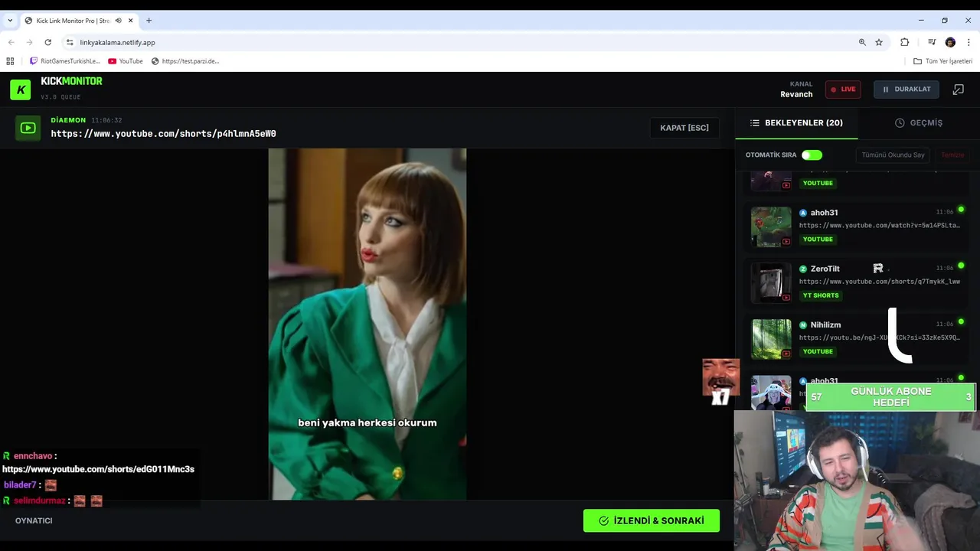Click the green Kick K logo icon
The height and width of the screenshot is (551, 980).
(21, 90)
